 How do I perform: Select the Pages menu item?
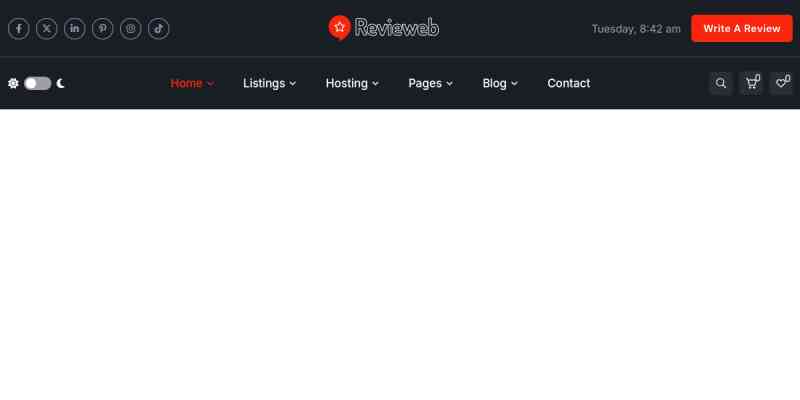425,83
